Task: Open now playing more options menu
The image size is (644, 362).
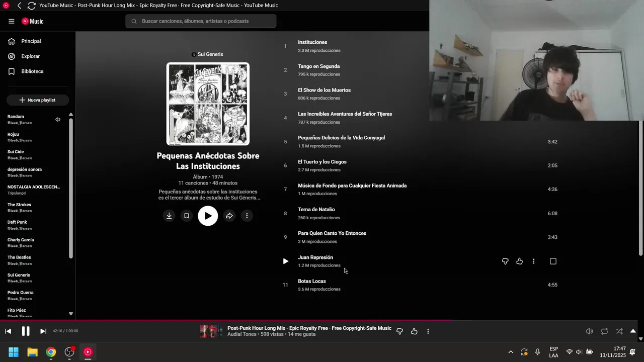Action: [428, 331]
